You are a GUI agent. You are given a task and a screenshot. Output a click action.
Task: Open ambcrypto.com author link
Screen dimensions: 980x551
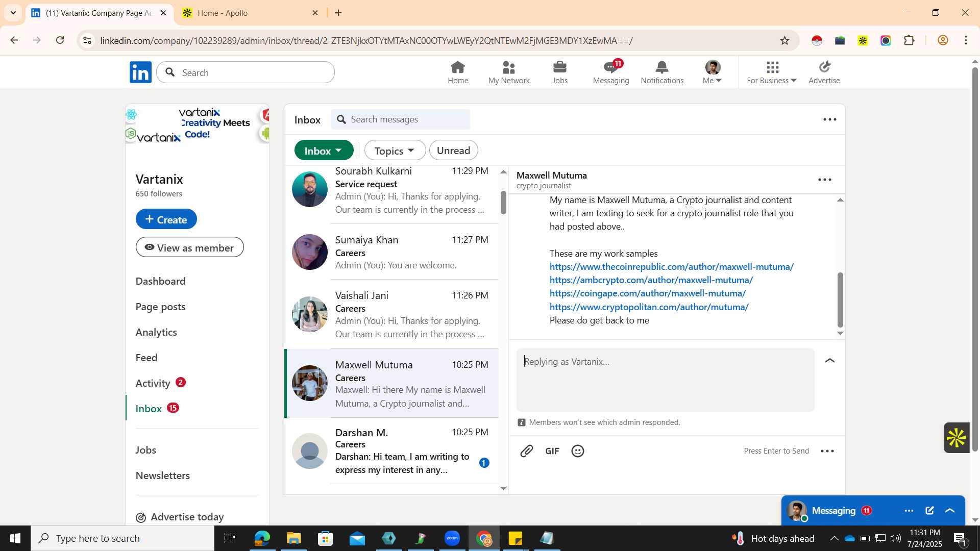(x=651, y=280)
